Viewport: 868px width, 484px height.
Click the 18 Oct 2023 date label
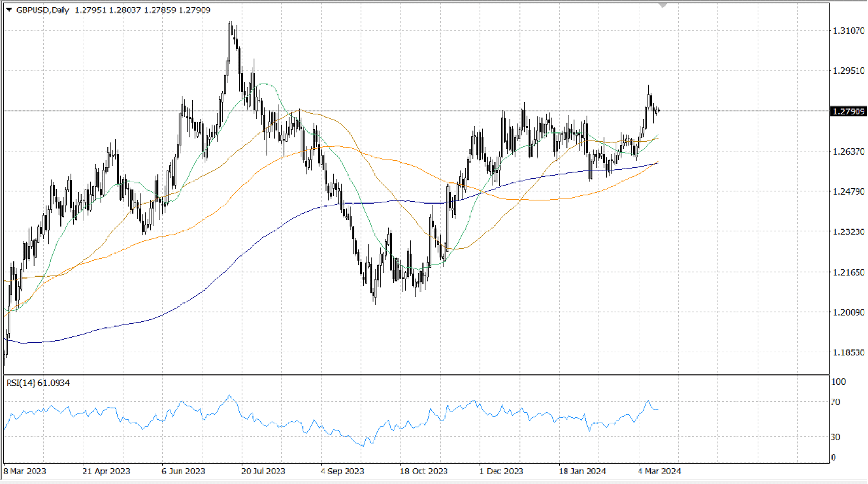point(424,471)
